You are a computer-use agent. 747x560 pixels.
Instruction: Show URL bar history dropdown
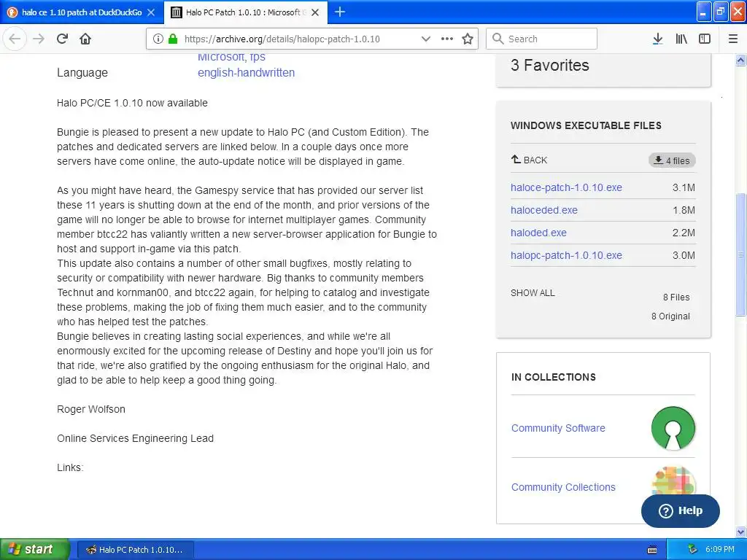[x=425, y=39]
